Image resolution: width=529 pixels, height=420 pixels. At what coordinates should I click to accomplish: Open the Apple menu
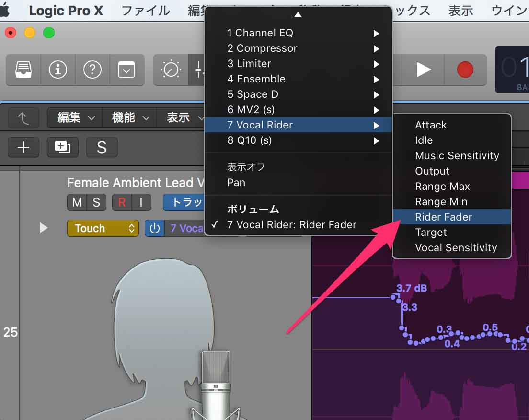[x=5, y=11]
